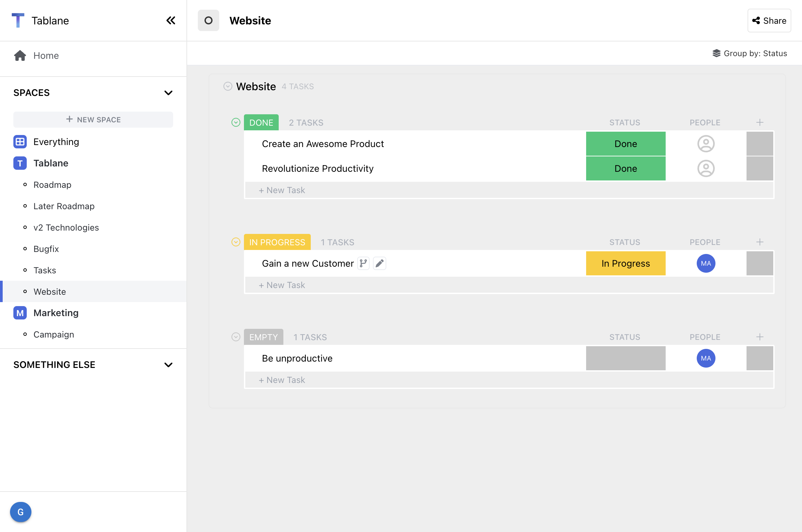Screen dimensions: 802x532
Task: Click the Marketing space M icon
Action: [x=20, y=313]
